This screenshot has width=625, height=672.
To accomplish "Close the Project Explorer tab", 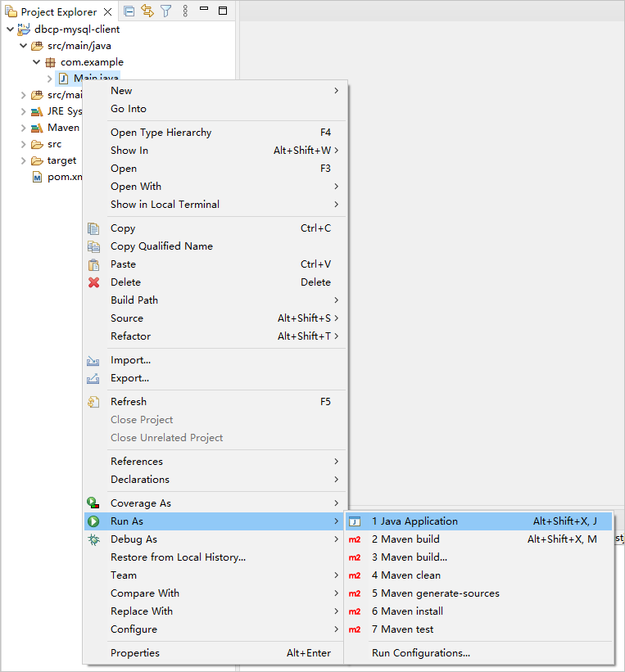I will (109, 11).
